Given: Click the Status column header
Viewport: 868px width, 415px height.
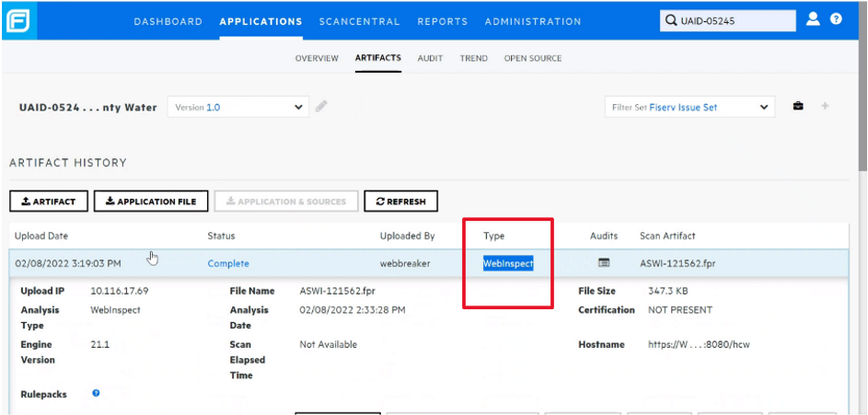Looking at the screenshot, I should point(222,236).
